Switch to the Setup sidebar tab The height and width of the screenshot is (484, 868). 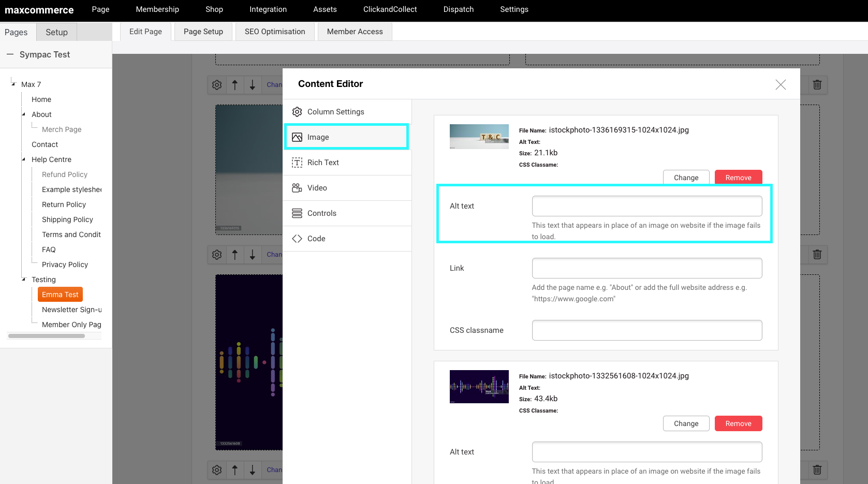pos(56,32)
